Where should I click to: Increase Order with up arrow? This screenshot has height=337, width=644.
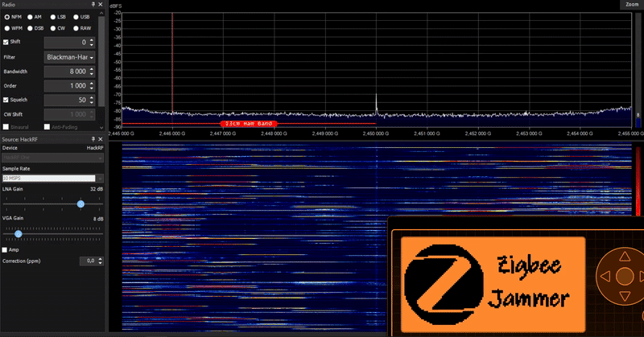[92, 84]
